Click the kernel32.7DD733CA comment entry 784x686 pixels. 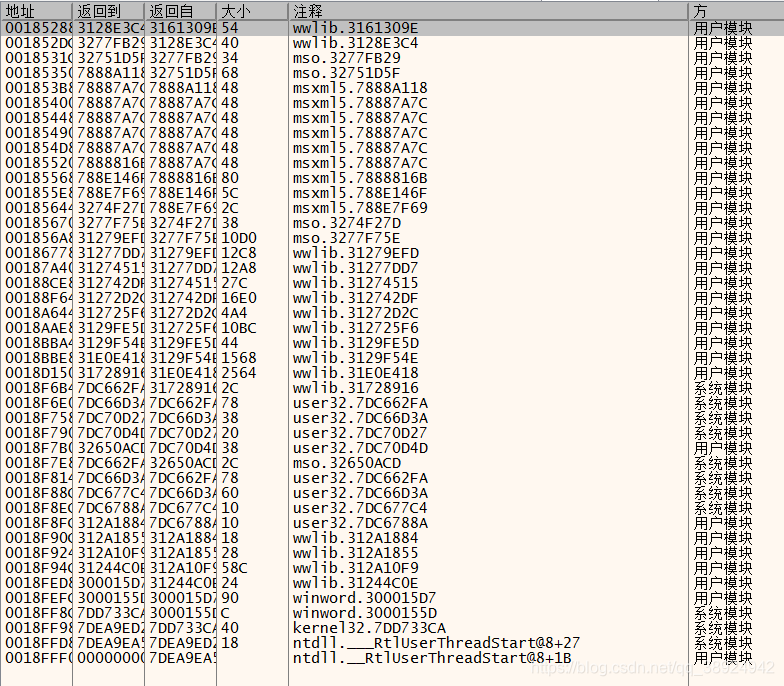tap(369, 628)
